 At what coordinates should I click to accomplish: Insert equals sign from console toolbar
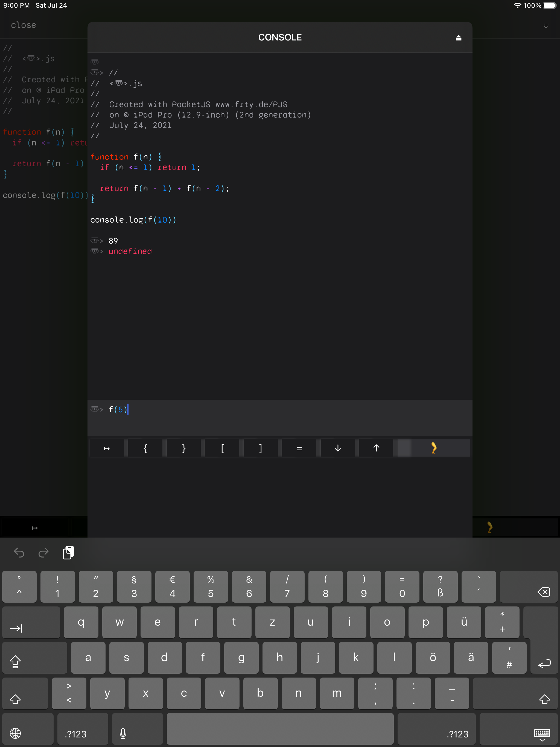pyautogui.click(x=299, y=448)
